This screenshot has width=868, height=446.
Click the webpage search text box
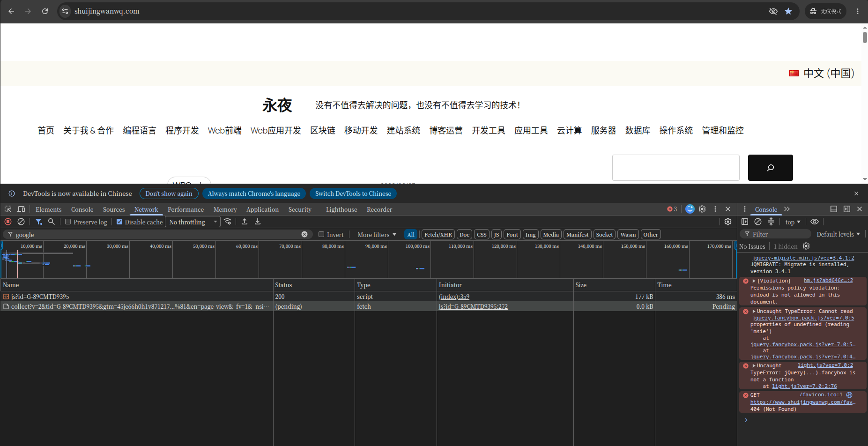pos(675,168)
